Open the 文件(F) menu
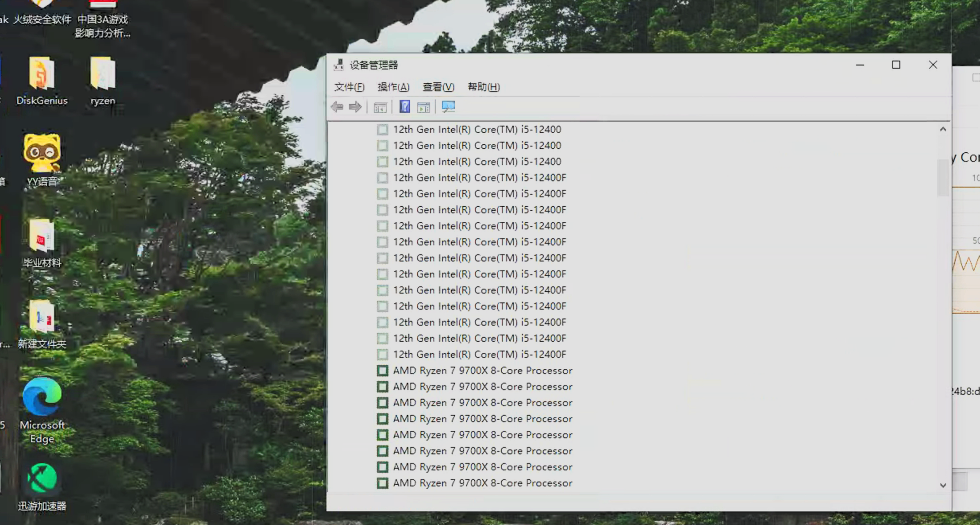This screenshot has width=980, height=525. coord(349,87)
